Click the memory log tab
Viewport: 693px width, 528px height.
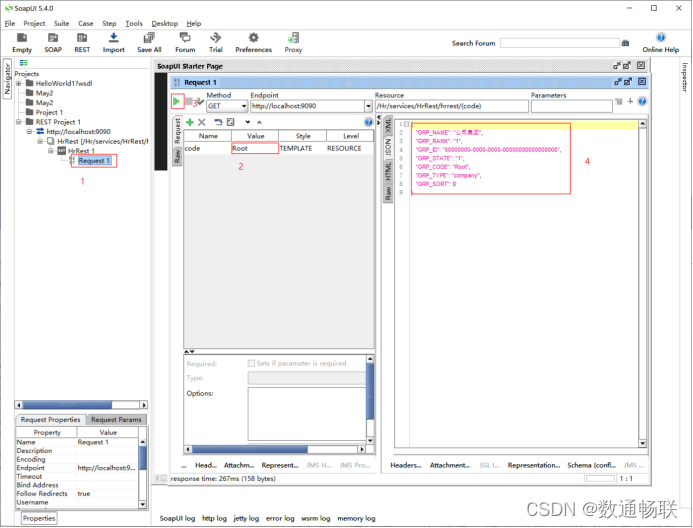pyautogui.click(x=356, y=518)
